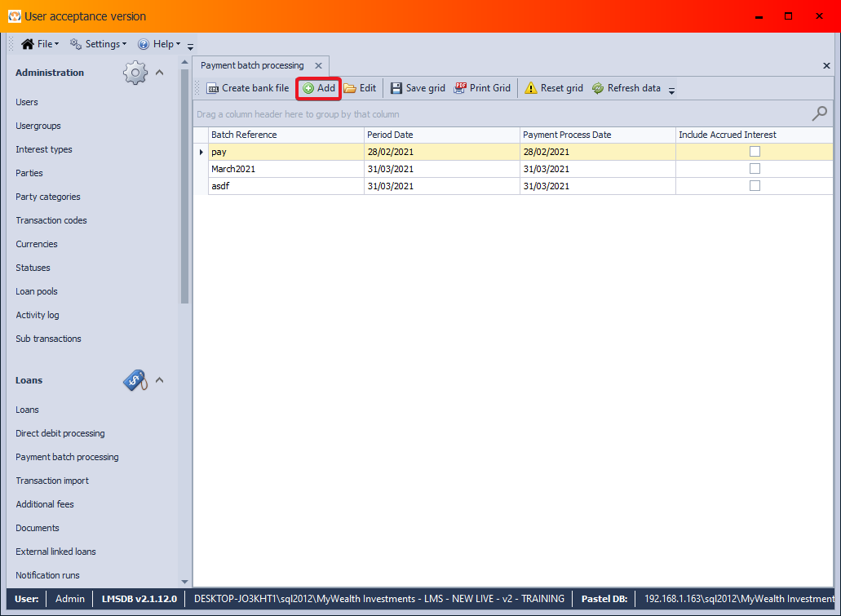The image size is (841, 616).
Task: Click the magnifier search icon in group panel
Action: [819, 114]
